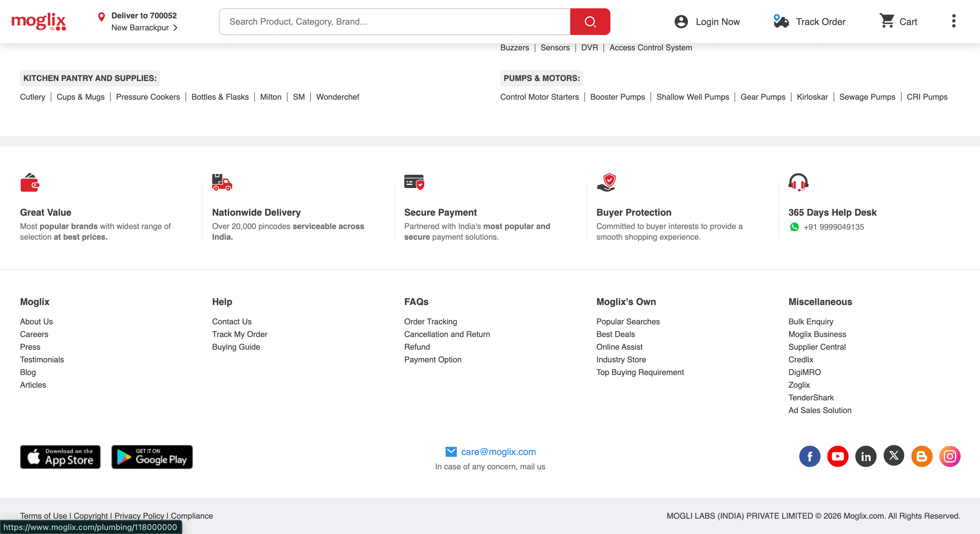Viewport: 980px width, 534px height.
Task: Click the red search magnifier button
Action: [590, 22]
